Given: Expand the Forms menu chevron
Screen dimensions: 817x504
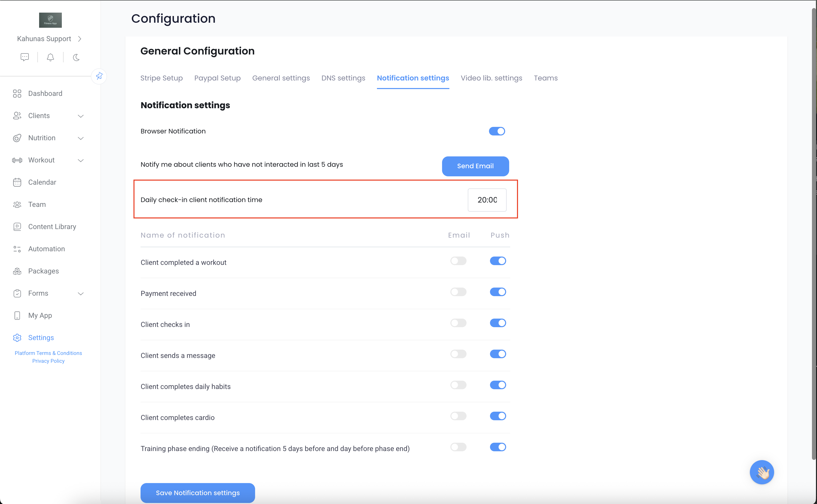Looking at the screenshot, I should (x=81, y=294).
